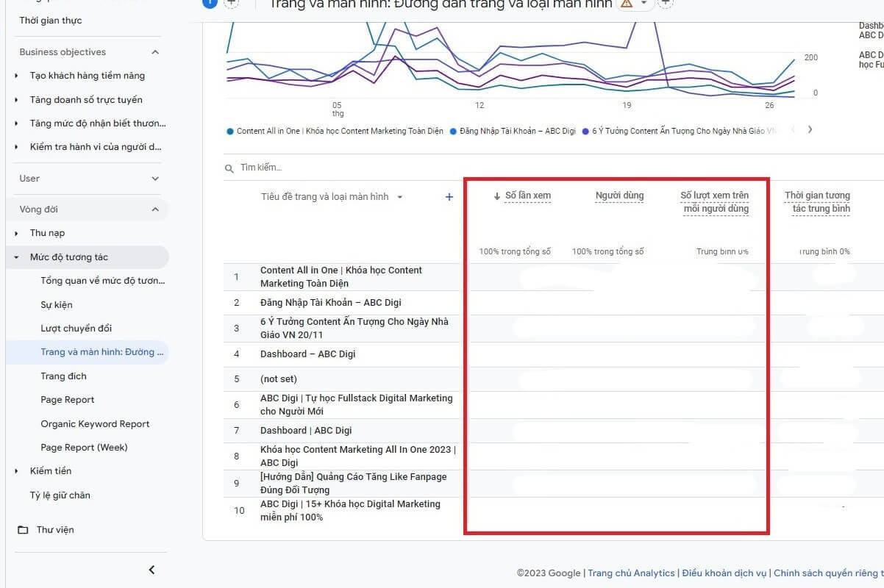Open the Trang chủ Analytics link
The height and width of the screenshot is (588, 884).
point(631,573)
